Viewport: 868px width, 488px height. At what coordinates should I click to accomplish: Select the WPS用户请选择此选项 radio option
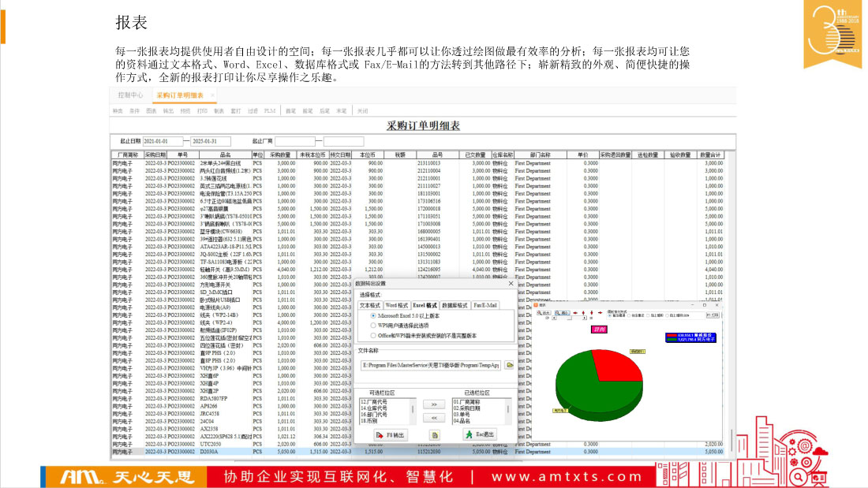click(x=373, y=324)
